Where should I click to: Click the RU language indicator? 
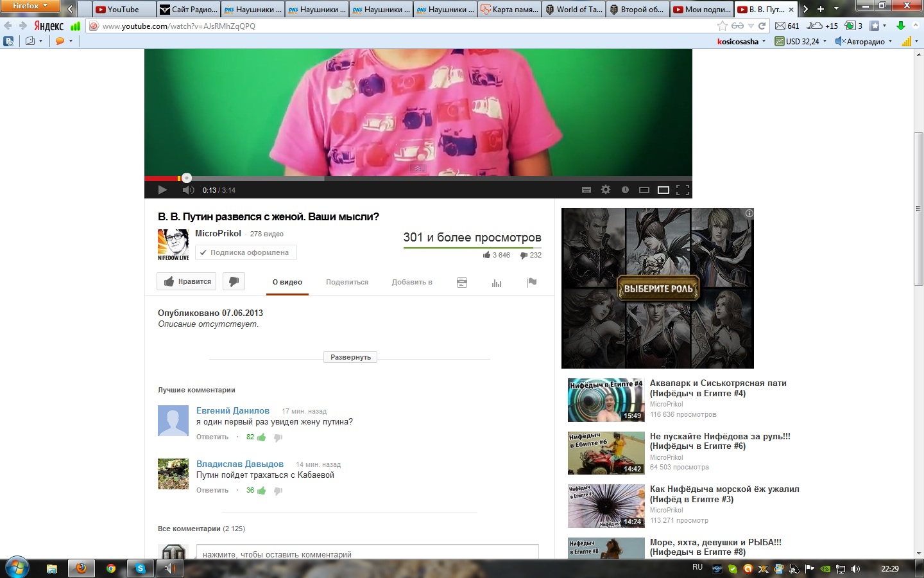[x=697, y=568]
